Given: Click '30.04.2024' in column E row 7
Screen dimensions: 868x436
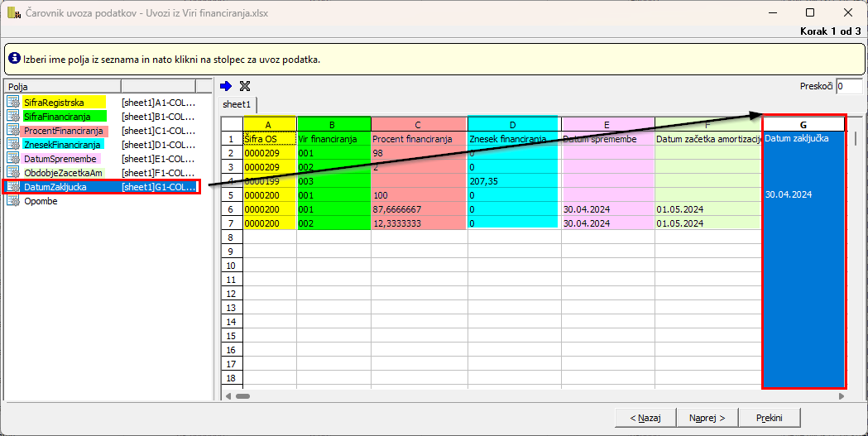Looking at the screenshot, I should 608,223.
